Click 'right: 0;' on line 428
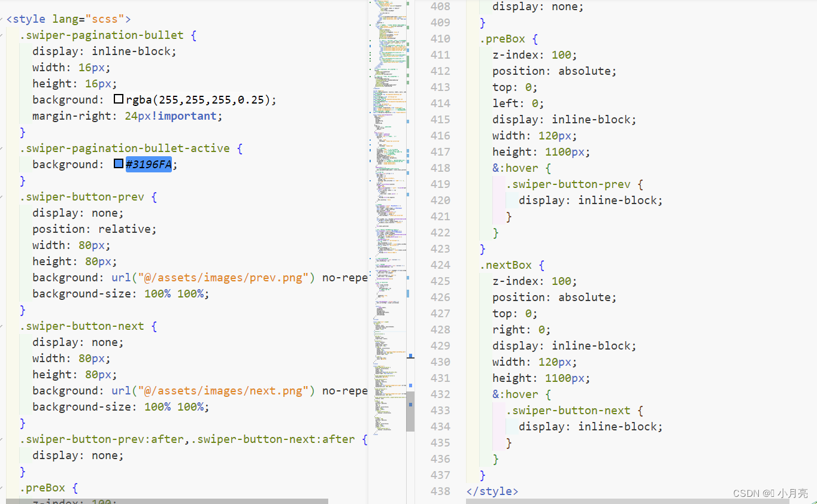 (522, 330)
